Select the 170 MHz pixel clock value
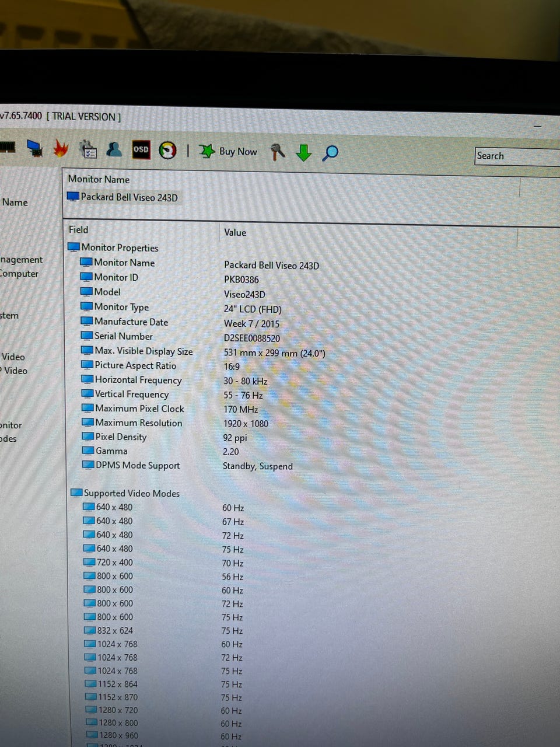 click(240, 410)
